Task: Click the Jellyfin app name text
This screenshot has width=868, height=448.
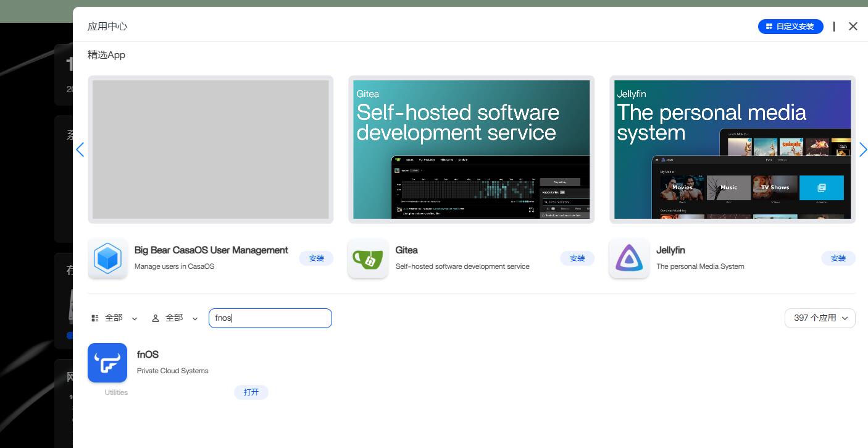Action: [670, 250]
